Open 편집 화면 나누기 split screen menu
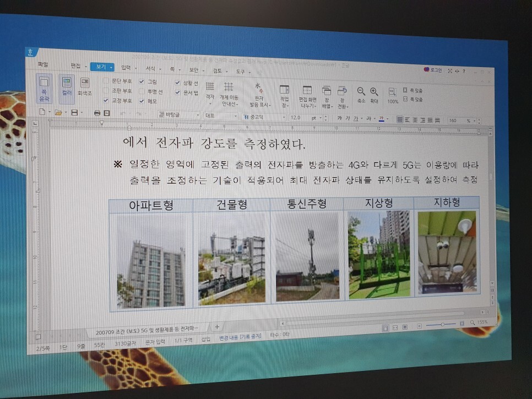The width and height of the screenshot is (532, 399). [307, 97]
